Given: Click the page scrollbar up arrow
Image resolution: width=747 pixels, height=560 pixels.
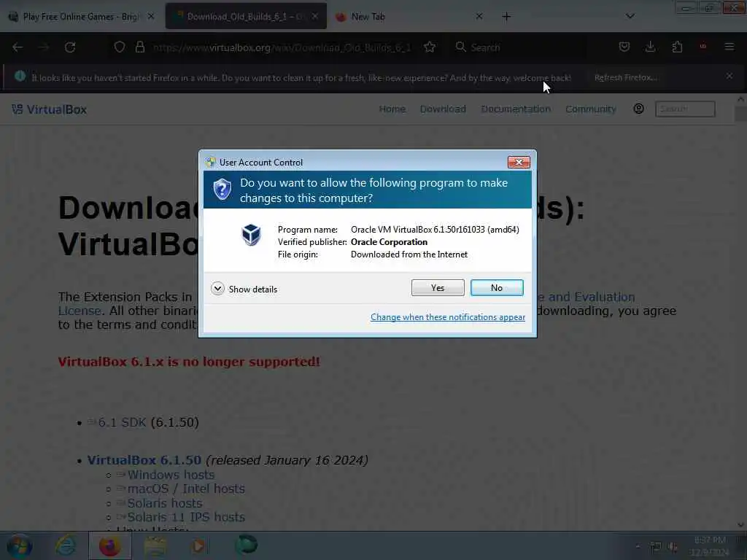Looking at the screenshot, I should (741, 99).
